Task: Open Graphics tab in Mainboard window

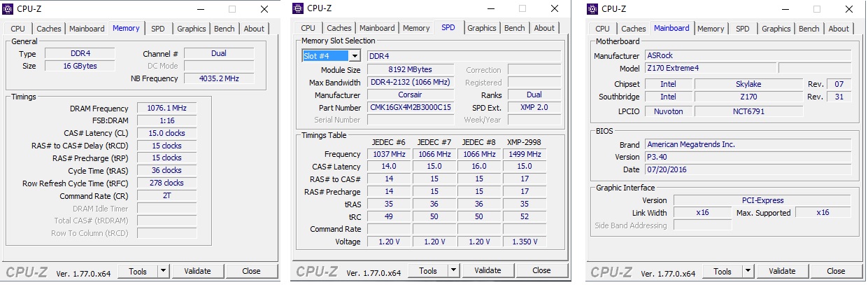Action: (x=776, y=29)
